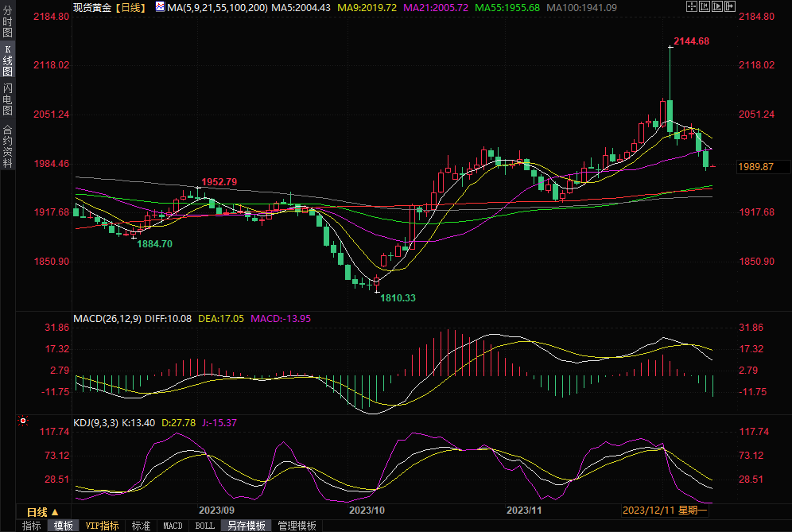Click the MA indicator chart icon
The height and width of the screenshot is (532, 792).
pyautogui.click(x=160, y=7)
